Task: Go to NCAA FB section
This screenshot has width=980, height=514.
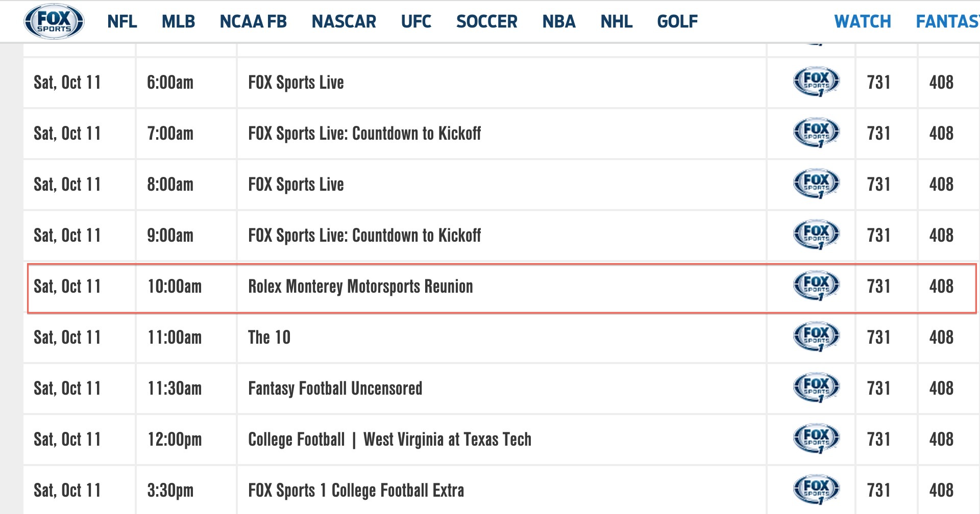Action: [x=253, y=21]
